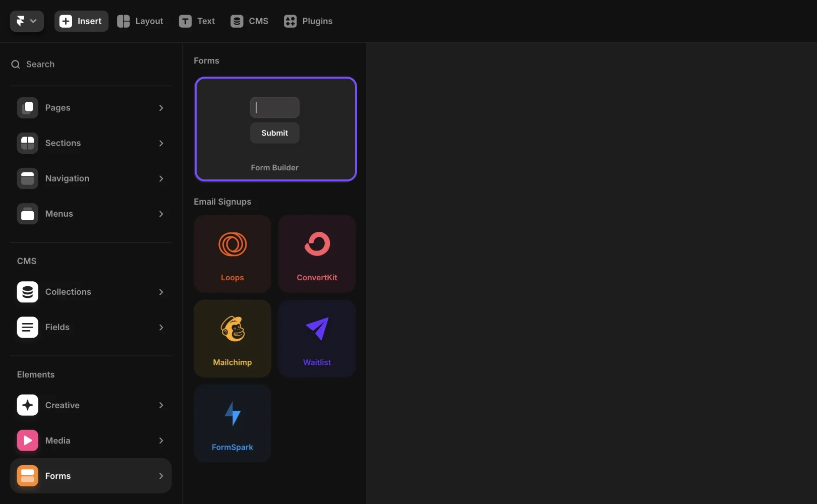The width and height of the screenshot is (817, 504).
Task: Open the Insert menu label
Action: click(x=89, y=21)
